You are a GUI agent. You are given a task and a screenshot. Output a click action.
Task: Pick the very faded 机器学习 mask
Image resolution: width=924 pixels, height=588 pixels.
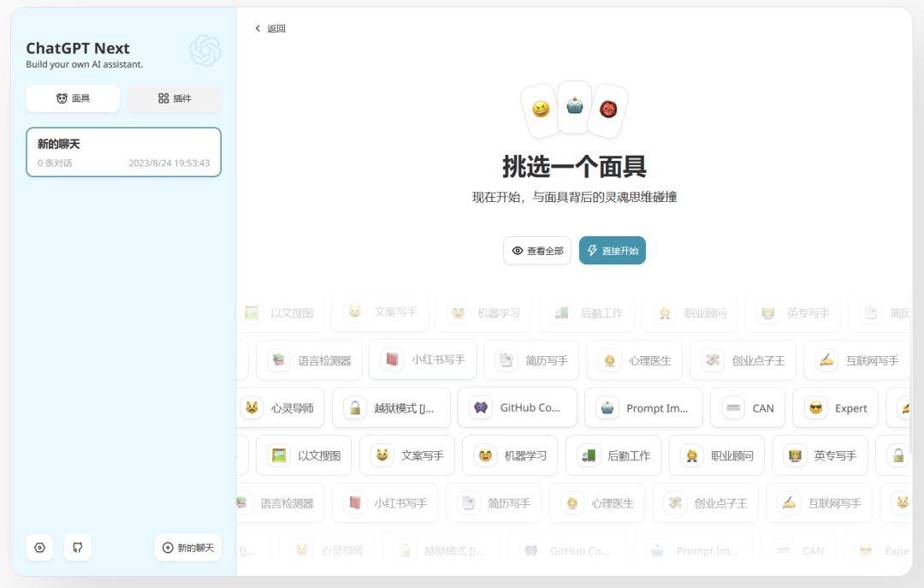point(483,312)
